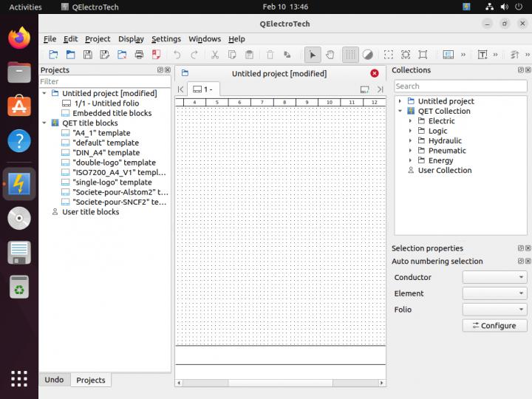This screenshot has width=532, height=399.
Task: Click the Configure button
Action: click(494, 325)
